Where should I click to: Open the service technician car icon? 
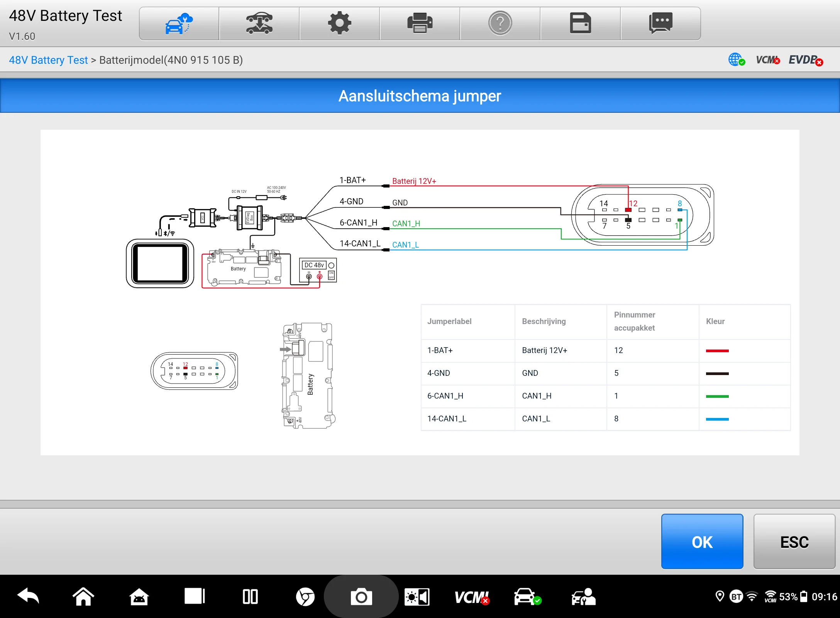click(x=583, y=597)
